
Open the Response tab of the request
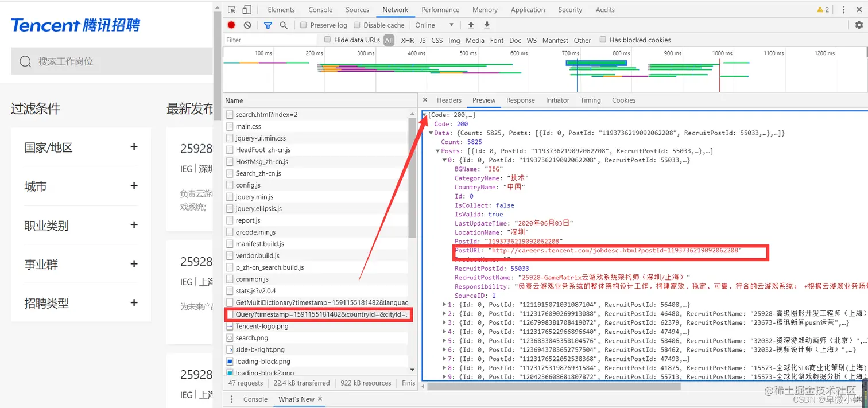[x=521, y=100]
